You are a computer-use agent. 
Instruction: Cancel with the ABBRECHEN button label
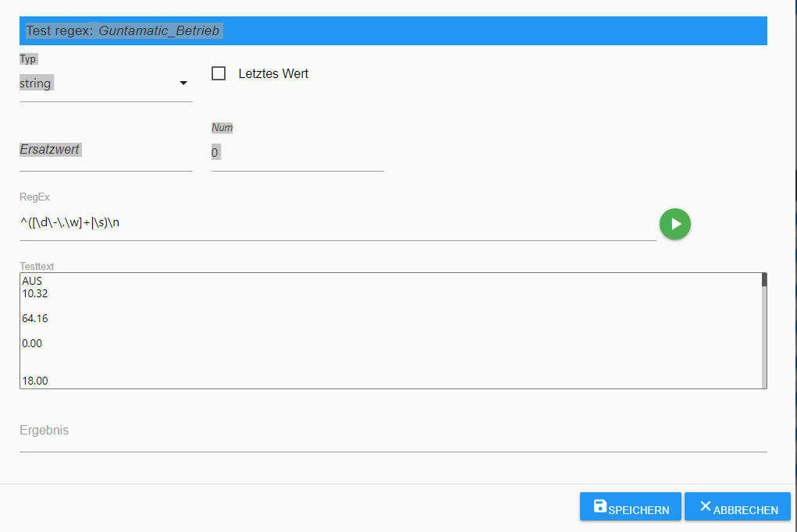(x=745, y=510)
